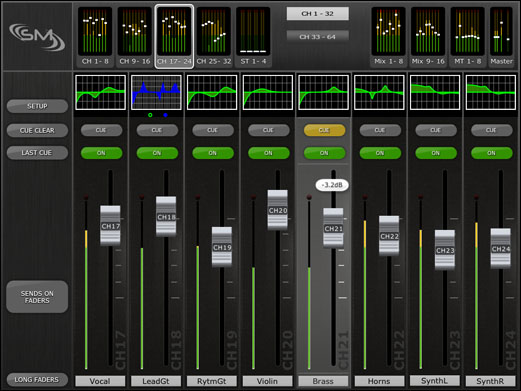Open the Horns channel EQ graph
521x391 pixels.
click(379, 92)
